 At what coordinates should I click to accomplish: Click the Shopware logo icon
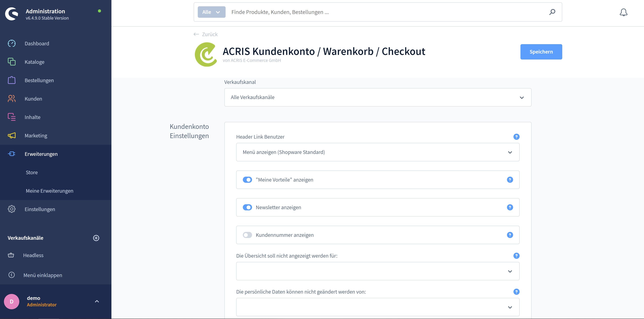pos(12,14)
